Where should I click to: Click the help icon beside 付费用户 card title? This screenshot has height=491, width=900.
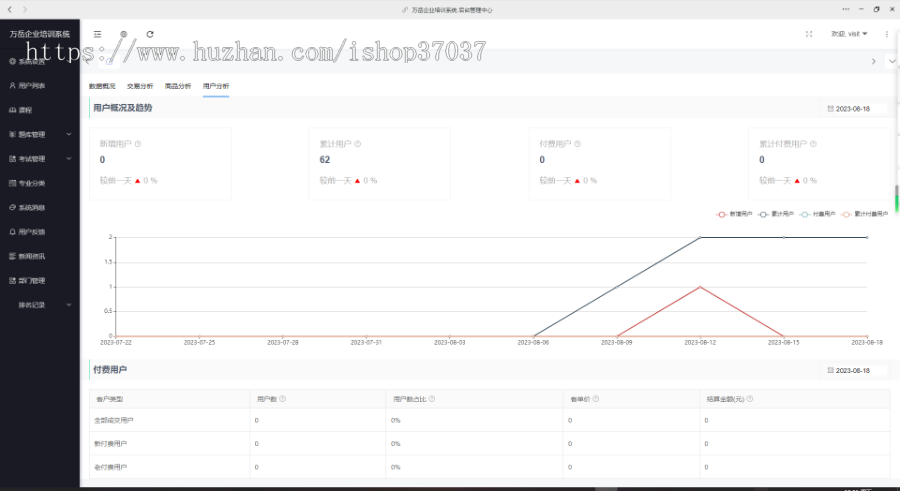tap(577, 144)
